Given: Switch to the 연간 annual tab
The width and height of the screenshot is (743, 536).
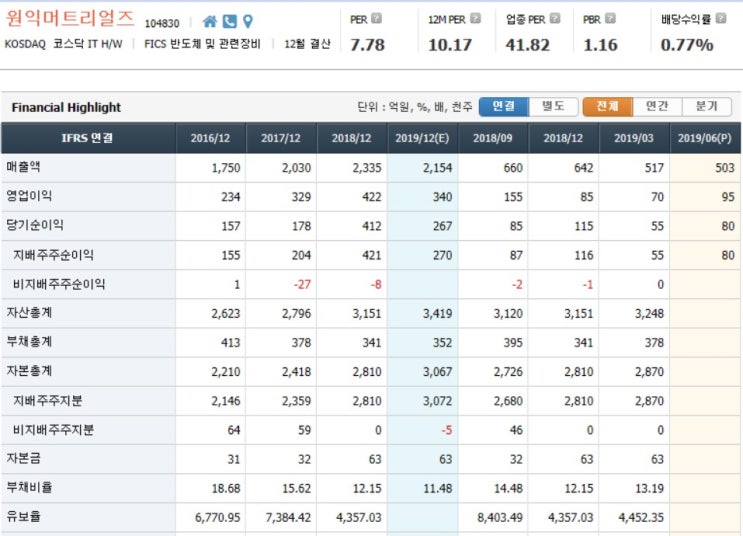Looking at the screenshot, I should tap(657, 107).
